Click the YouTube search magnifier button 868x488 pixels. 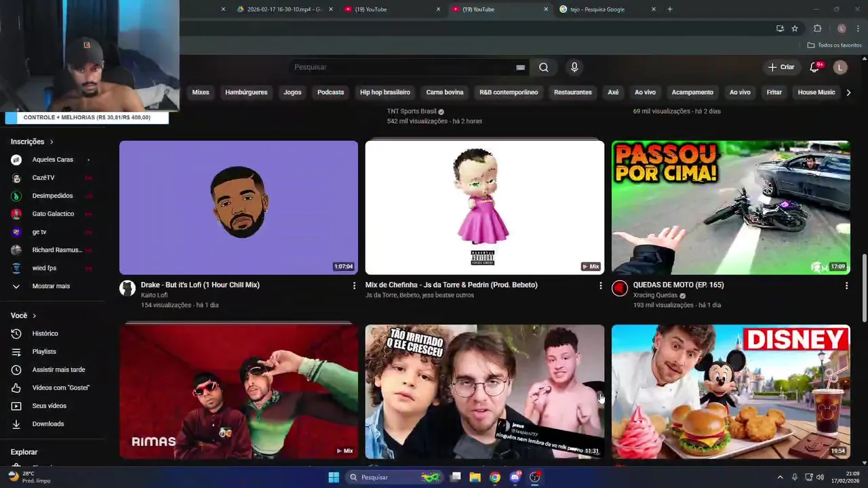543,67
